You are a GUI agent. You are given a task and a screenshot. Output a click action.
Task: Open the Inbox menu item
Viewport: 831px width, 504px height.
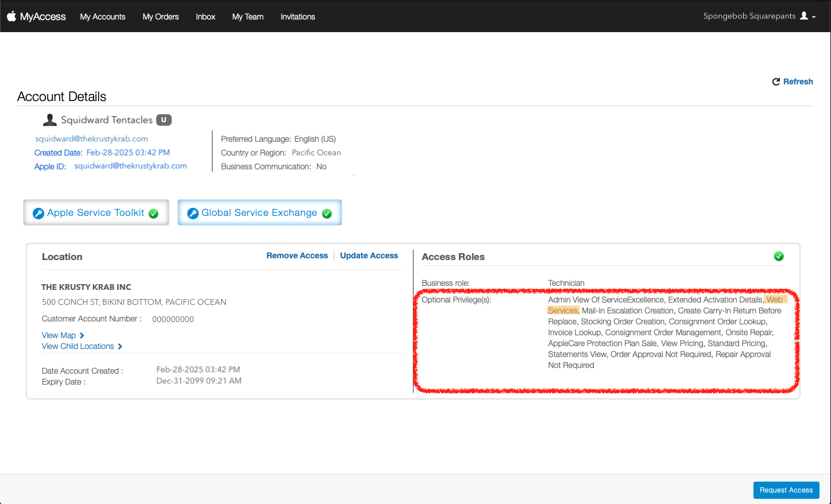(x=206, y=17)
